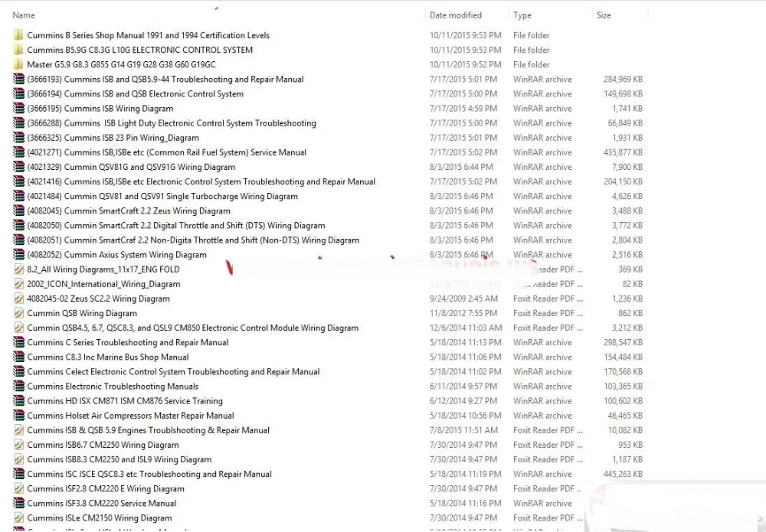Sort by the Date modified column header
The image size is (766, 532).
[x=455, y=15]
